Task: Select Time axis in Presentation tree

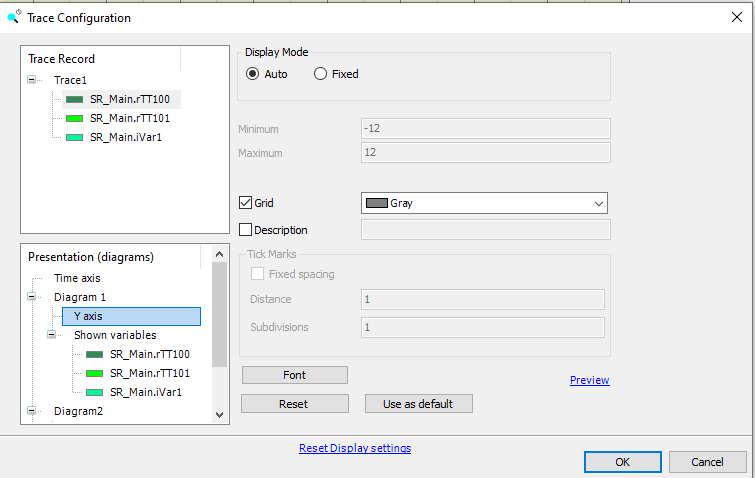Action: 77,278
